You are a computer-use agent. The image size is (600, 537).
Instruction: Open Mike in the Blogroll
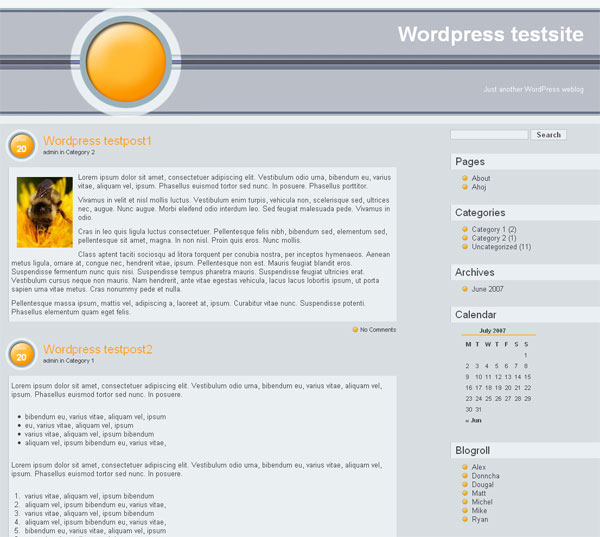[479, 511]
